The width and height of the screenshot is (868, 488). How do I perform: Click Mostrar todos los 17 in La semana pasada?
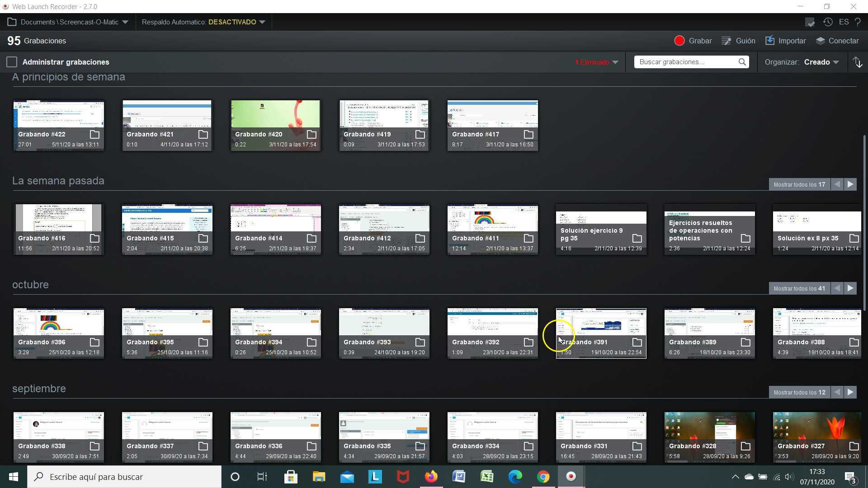[x=799, y=184]
